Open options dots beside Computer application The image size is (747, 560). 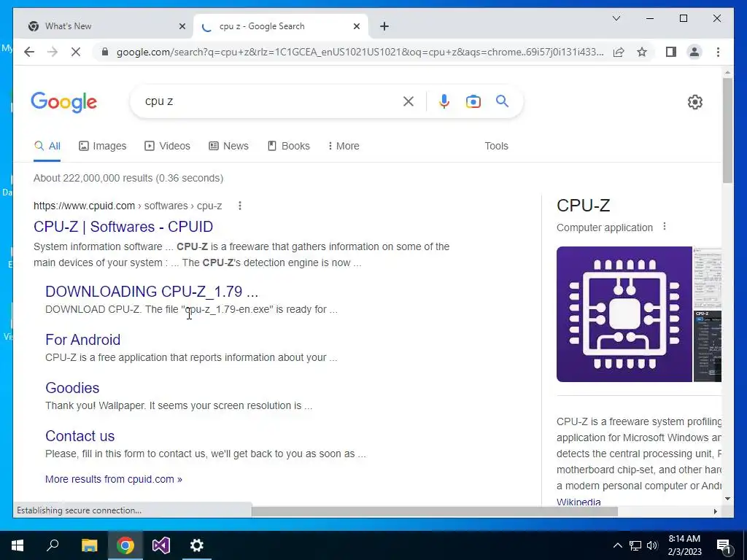(x=665, y=227)
